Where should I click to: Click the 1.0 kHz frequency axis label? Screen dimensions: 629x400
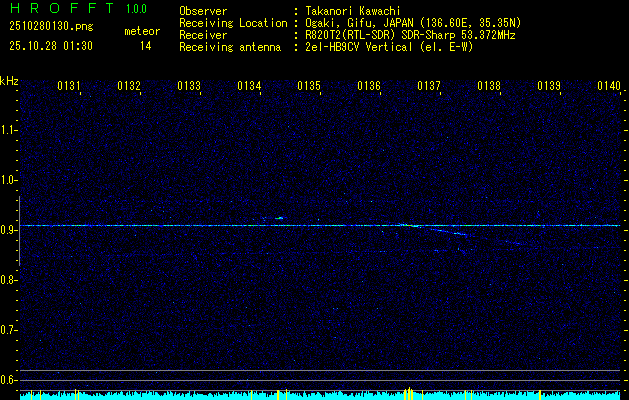[8, 180]
